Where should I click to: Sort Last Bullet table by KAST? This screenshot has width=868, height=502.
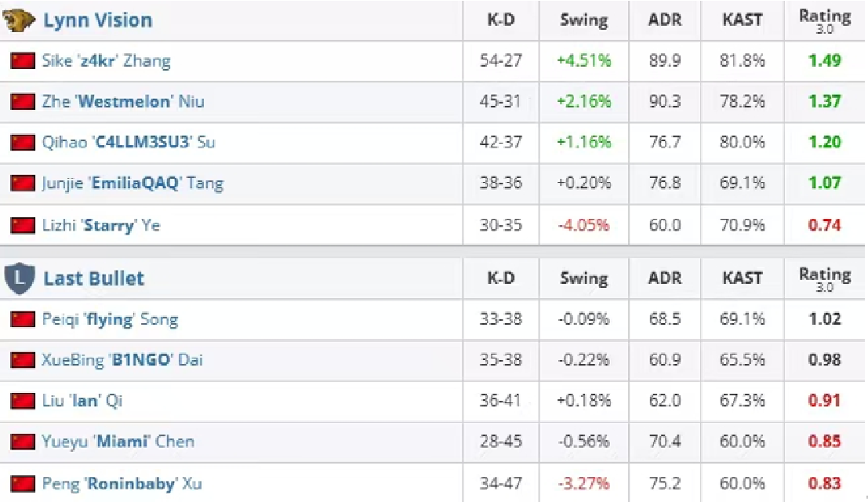(x=742, y=278)
